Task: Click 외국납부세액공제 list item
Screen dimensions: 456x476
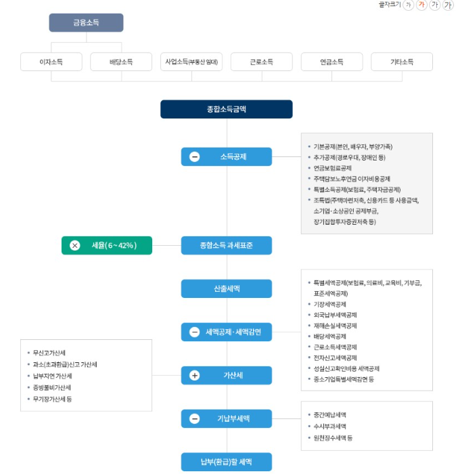Action: point(336,315)
